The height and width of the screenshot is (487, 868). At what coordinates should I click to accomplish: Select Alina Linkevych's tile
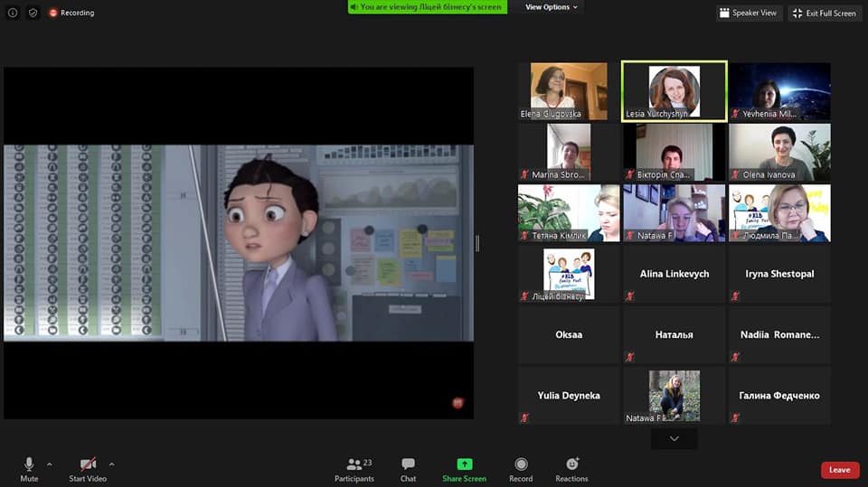coord(675,274)
